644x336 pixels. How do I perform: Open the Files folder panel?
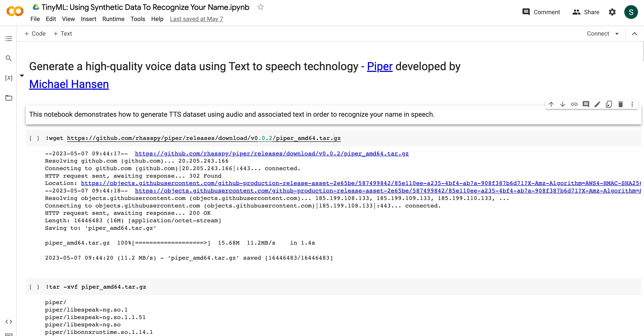click(9, 98)
